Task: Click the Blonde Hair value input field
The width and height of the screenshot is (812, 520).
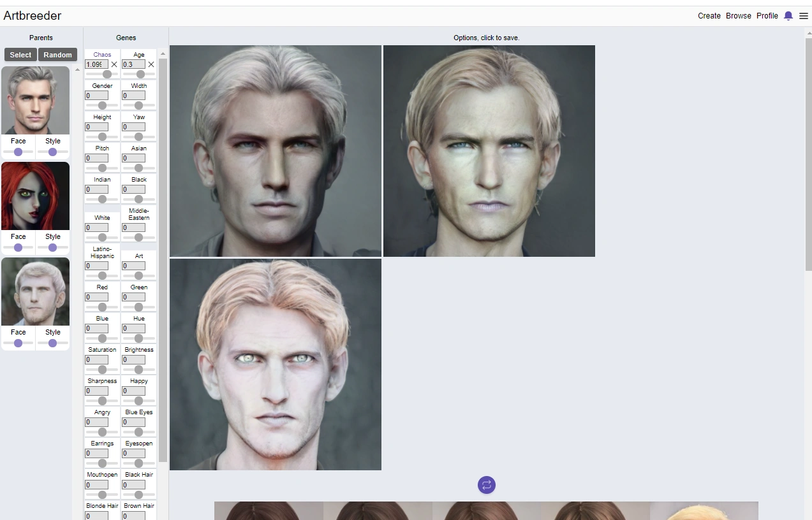Action: 97,516
